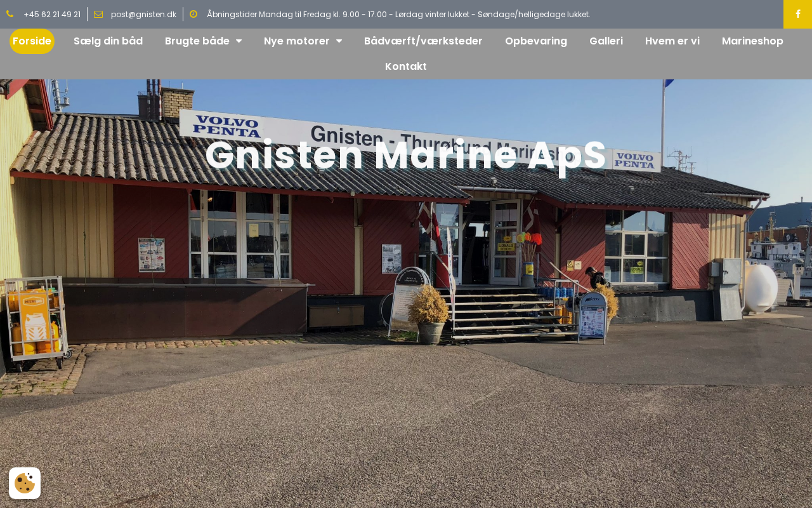812x508 pixels.
Task: Open the Bådværft/værksteder menu item
Action: coord(423,41)
